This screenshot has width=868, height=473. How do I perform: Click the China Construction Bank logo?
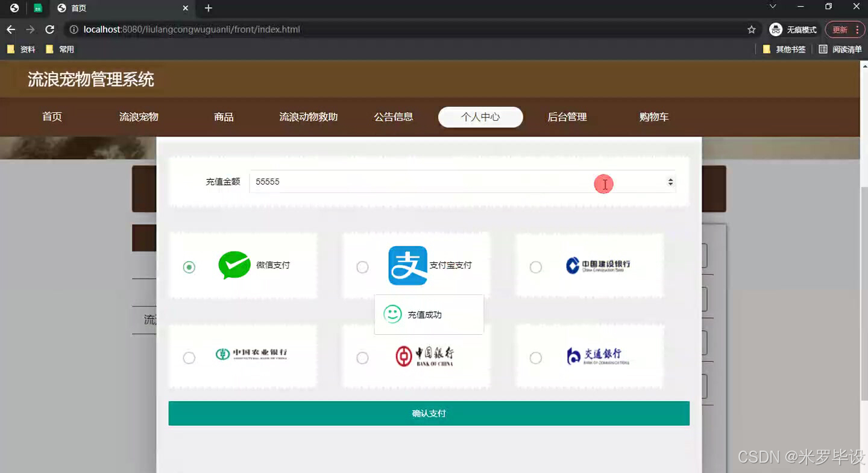coord(598,265)
